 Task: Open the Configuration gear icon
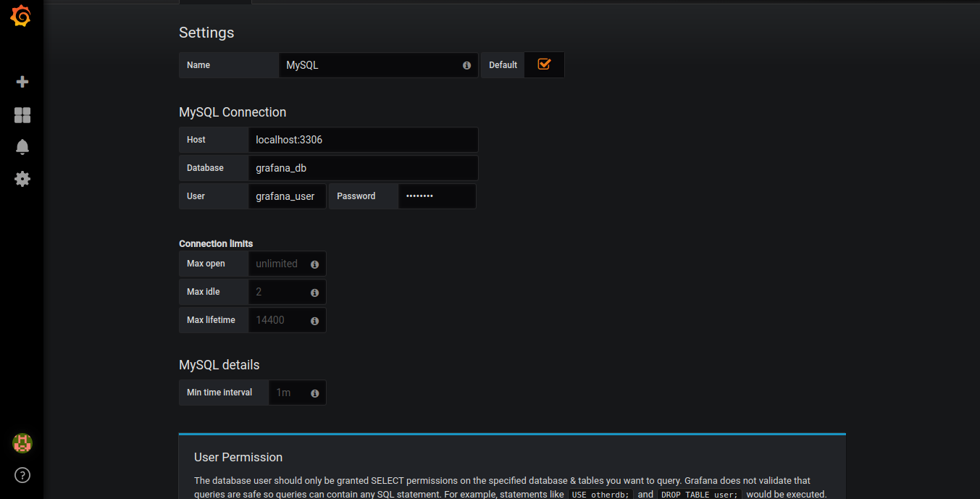click(22, 179)
